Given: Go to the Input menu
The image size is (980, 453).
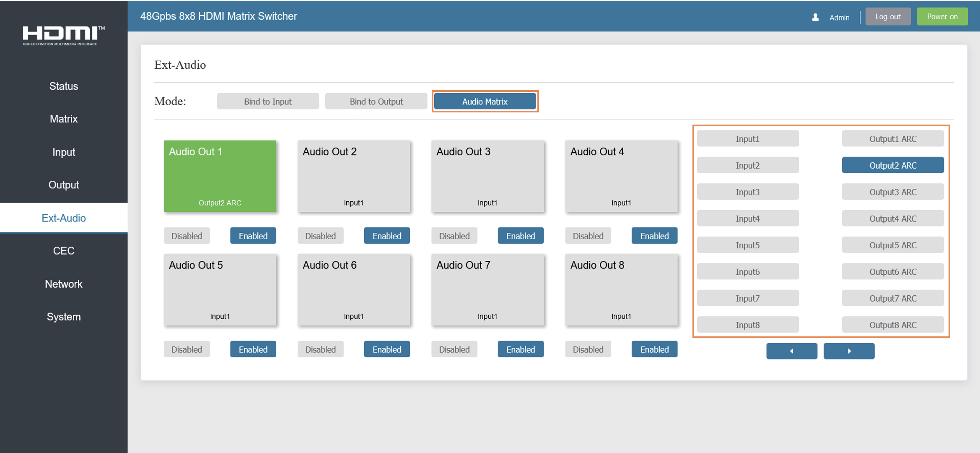Looking at the screenshot, I should coord(64,152).
